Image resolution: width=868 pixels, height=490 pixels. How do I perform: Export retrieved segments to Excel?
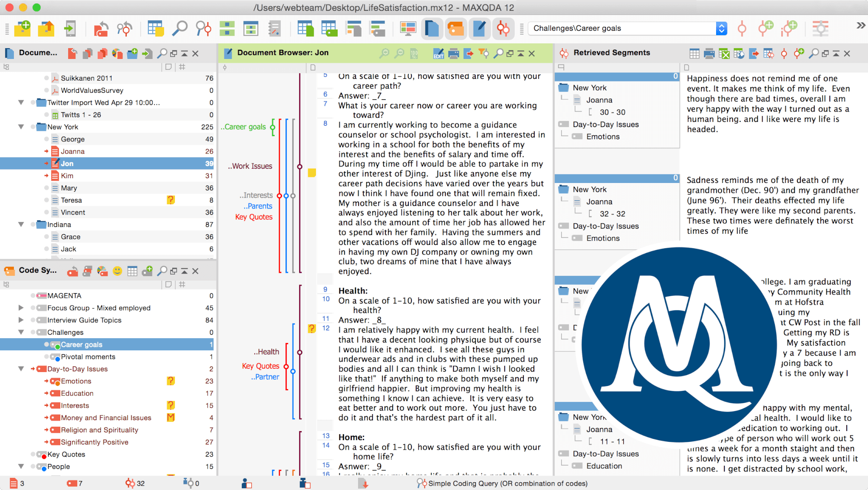[x=724, y=53]
